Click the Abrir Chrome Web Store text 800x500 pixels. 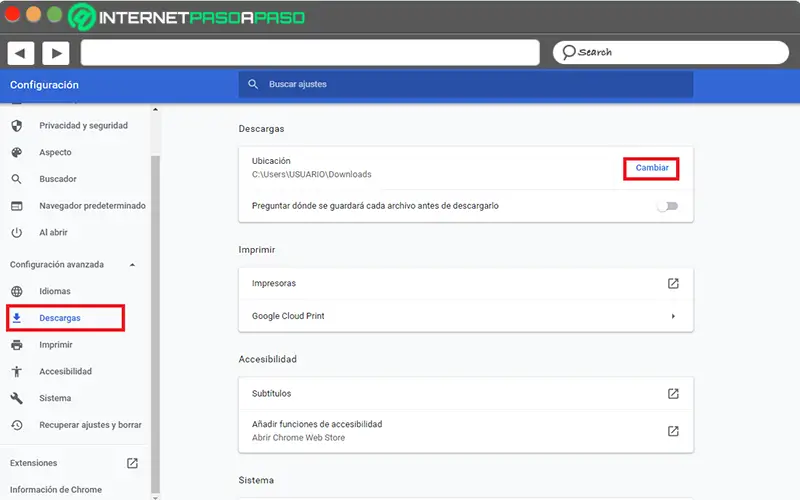(298, 438)
